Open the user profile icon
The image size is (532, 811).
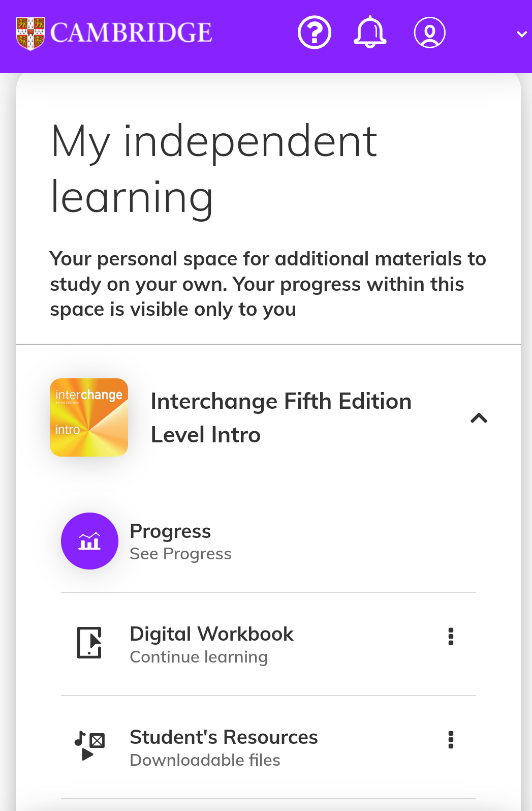(x=430, y=33)
